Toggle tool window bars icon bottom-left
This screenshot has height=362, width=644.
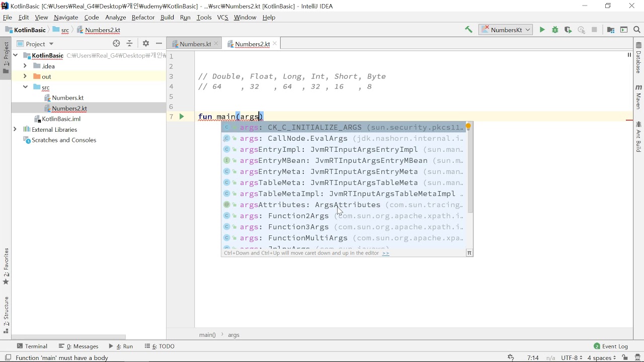click(x=8, y=357)
